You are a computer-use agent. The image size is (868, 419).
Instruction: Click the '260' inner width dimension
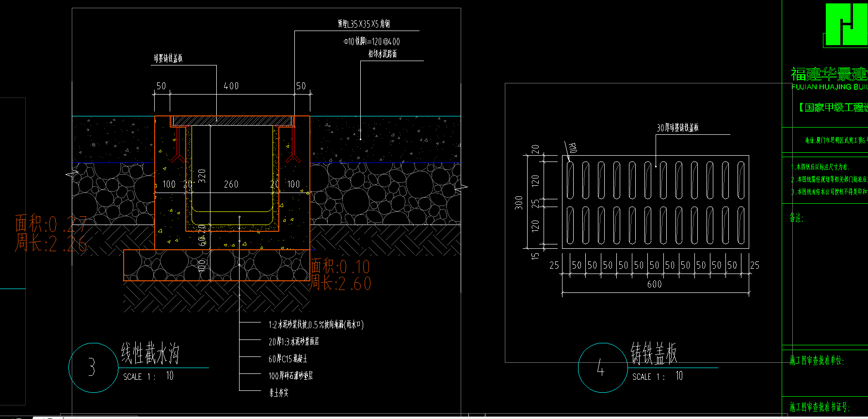pyautogui.click(x=231, y=184)
